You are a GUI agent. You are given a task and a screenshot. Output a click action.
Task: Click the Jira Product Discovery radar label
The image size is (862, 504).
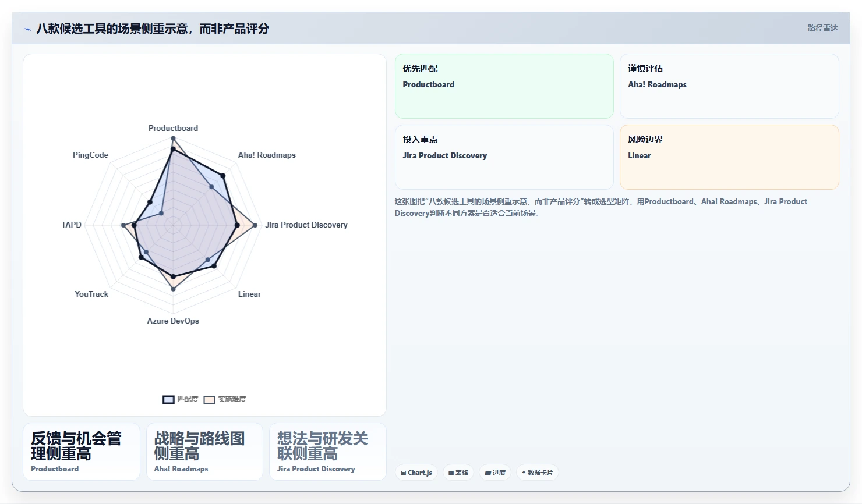click(x=306, y=225)
